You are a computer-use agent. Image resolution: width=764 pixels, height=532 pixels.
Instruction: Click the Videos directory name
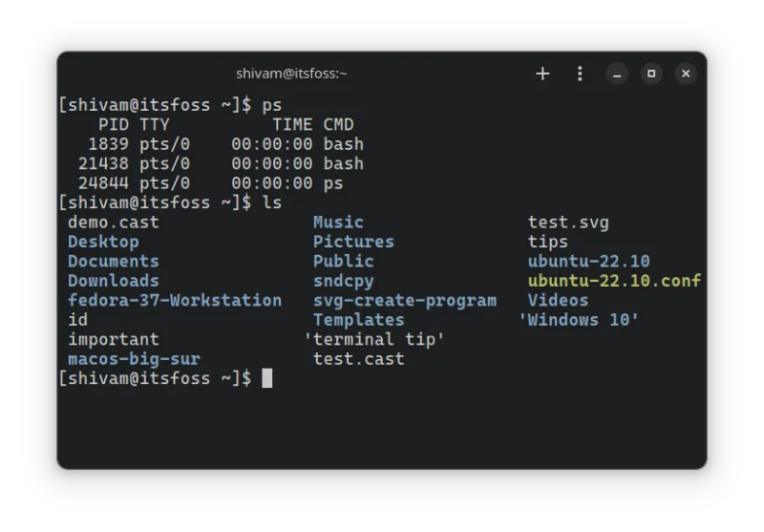click(x=559, y=301)
